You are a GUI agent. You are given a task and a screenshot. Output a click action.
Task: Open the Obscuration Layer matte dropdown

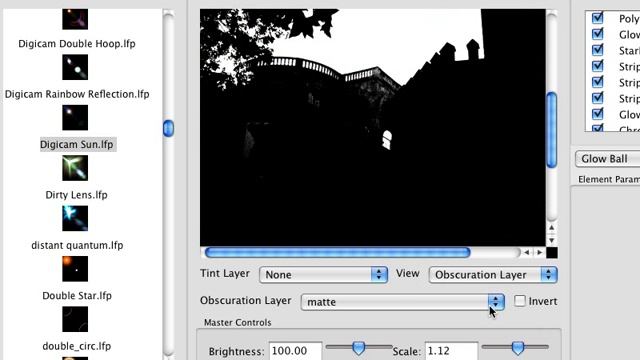click(x=403, y=302)
